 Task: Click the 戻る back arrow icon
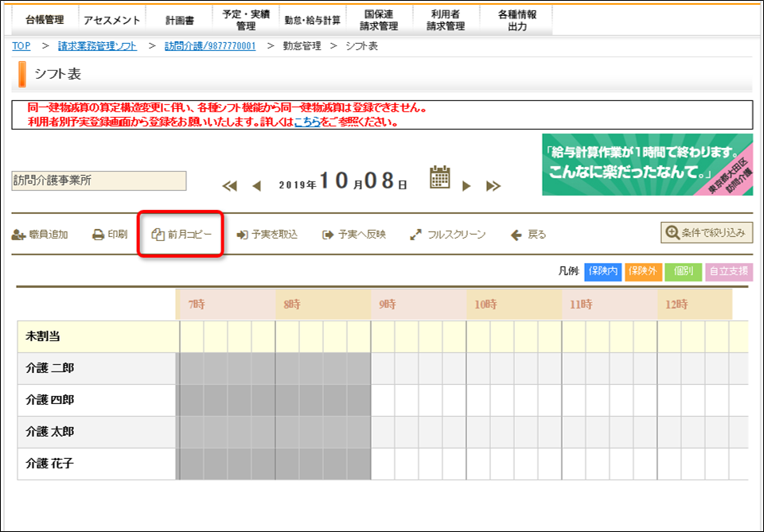coord(516,235)
